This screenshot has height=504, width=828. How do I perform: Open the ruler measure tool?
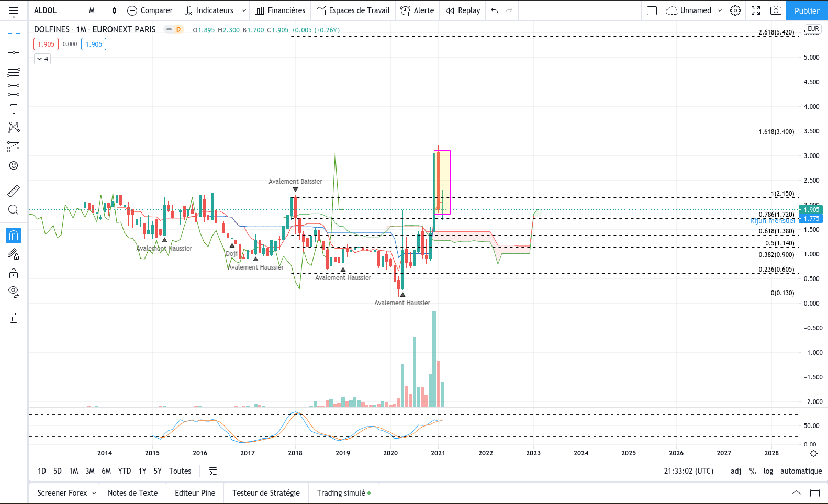tap(14, 191)
